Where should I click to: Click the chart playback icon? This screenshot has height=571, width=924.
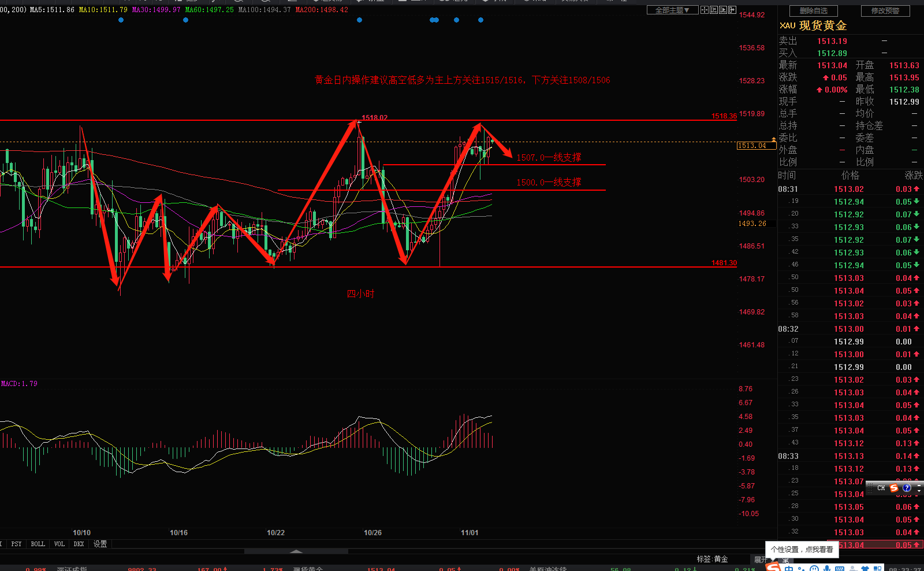point(723,10)
